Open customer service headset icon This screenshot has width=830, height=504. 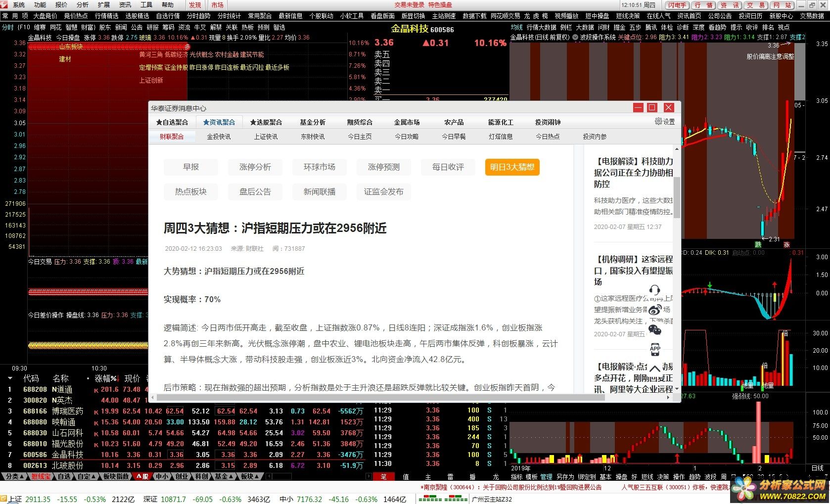tap(654, 290)
